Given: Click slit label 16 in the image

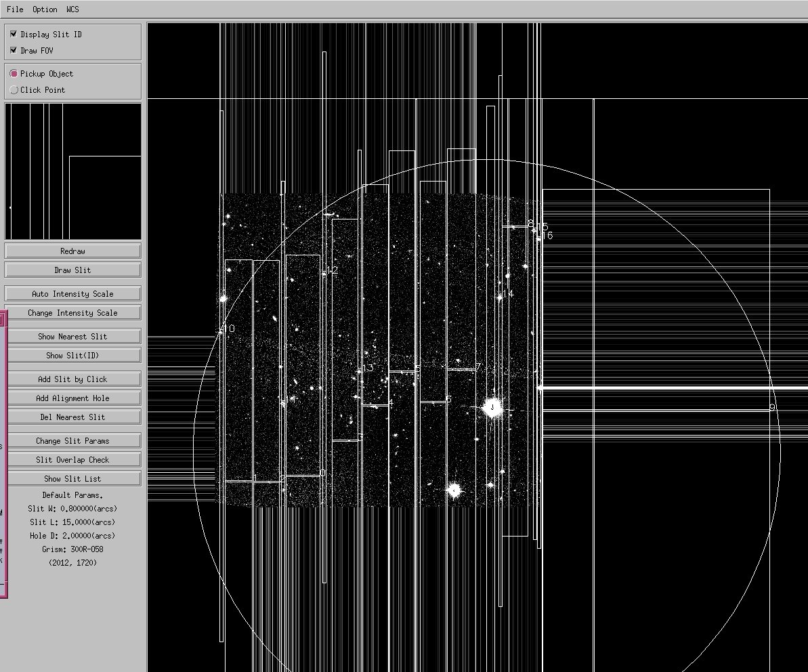Looking at the screenshot, I should coord(547,236).
